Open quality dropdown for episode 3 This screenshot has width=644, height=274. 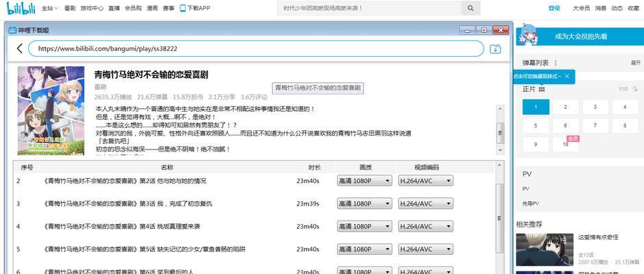click(364, 203)
